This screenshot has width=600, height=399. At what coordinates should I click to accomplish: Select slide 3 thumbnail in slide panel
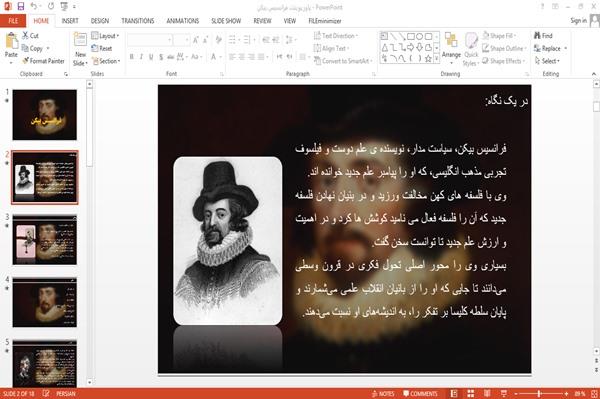(x=45, y=240)
